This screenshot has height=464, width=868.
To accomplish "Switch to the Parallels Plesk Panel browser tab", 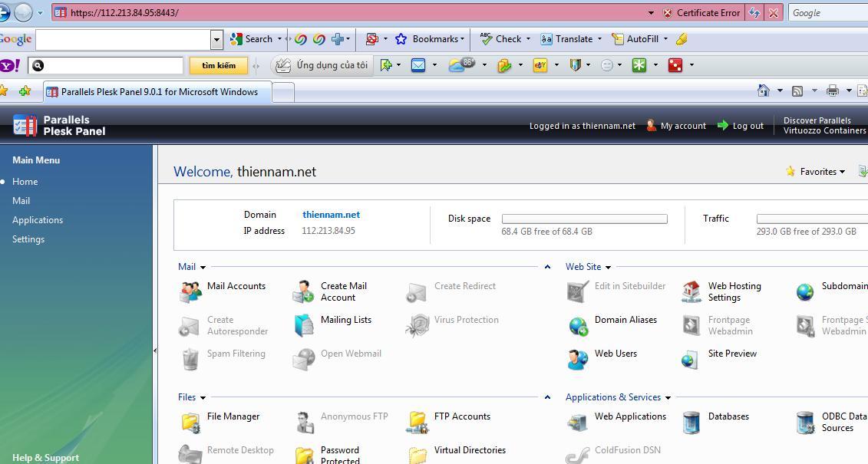I will click(158, 92).
